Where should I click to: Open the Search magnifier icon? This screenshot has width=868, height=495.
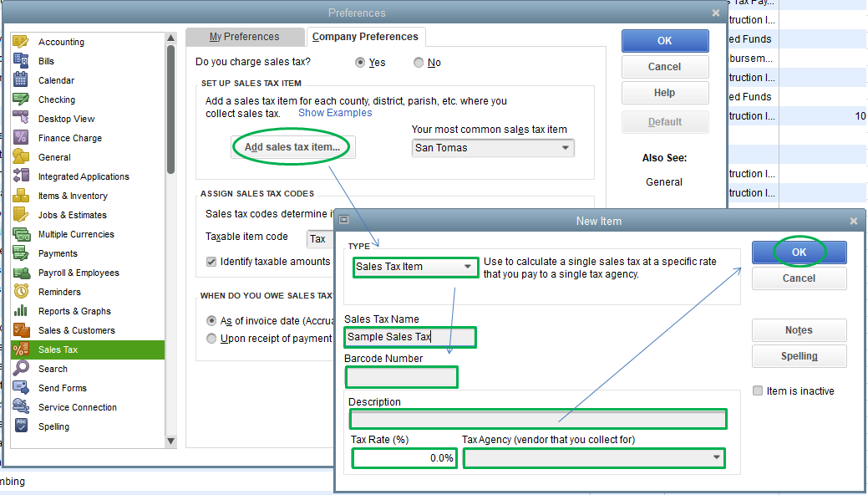[21, 368]
